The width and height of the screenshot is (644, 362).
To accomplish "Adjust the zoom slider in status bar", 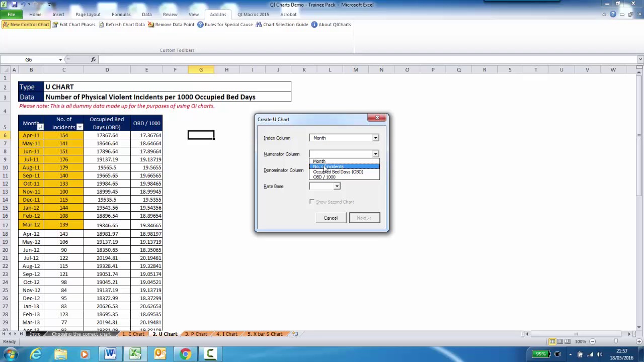I will coord(615,341).
